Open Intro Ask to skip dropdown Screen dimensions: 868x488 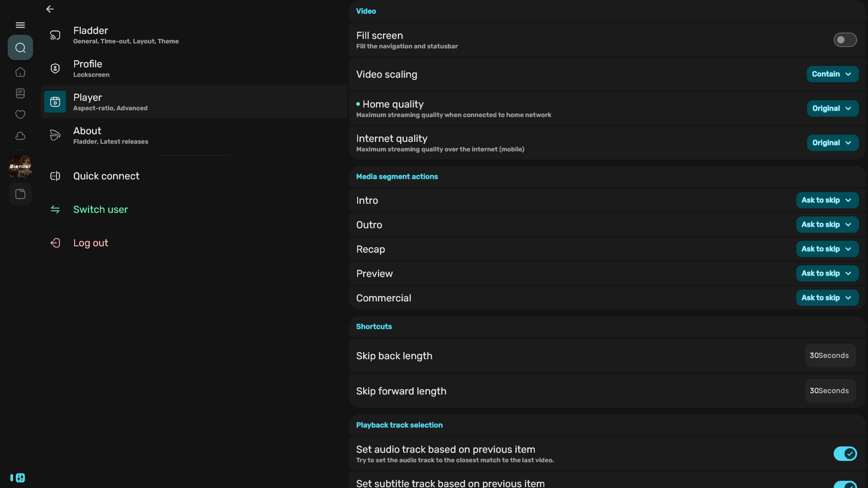[x=826, y=200]
